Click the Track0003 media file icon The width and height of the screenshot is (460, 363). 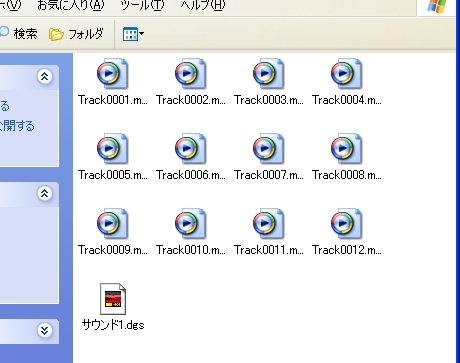click(268, 74)
